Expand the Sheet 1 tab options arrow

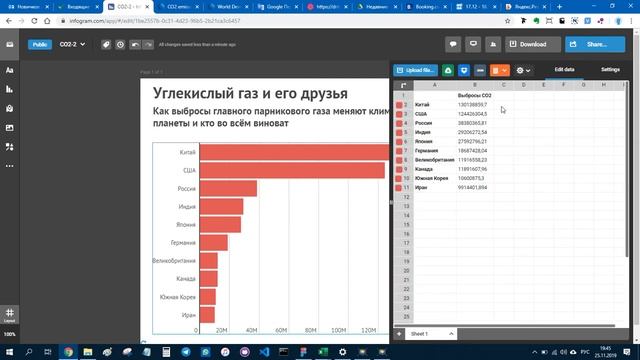(451, 334)
